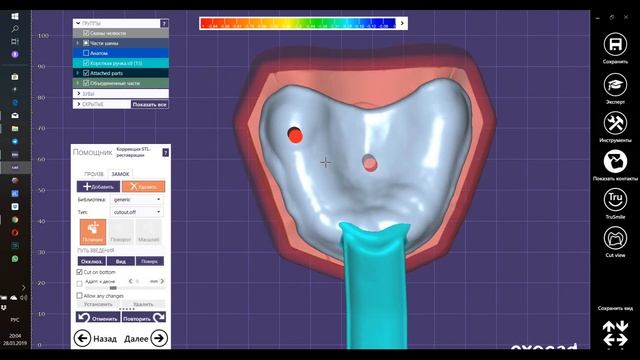Toggle the Attached parts checkbox

click(86, 73)
